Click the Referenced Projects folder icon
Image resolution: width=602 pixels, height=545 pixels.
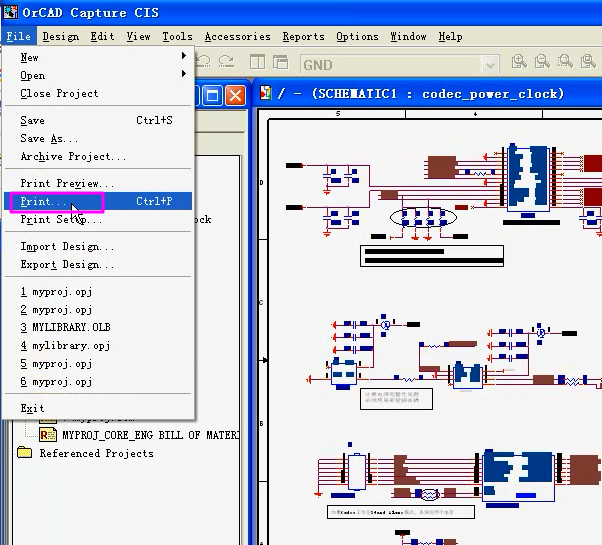(x=25, y=453)
